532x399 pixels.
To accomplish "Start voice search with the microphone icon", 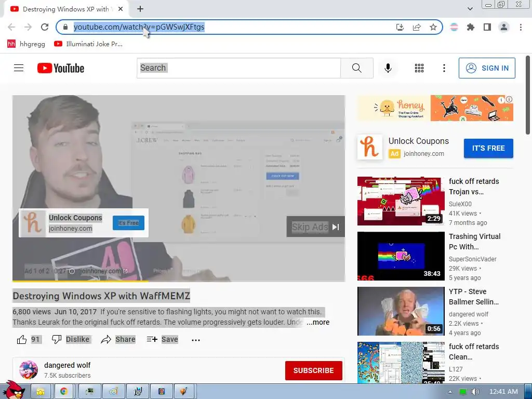I will coord(388,68).
